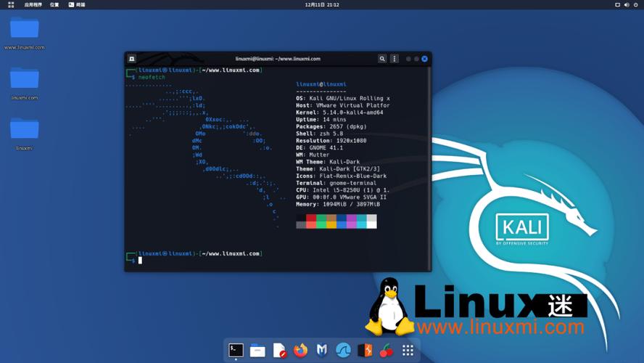644x363 pixels.
Task: Open Burp Suite from the dock
Action: click(x=365, y=350)
